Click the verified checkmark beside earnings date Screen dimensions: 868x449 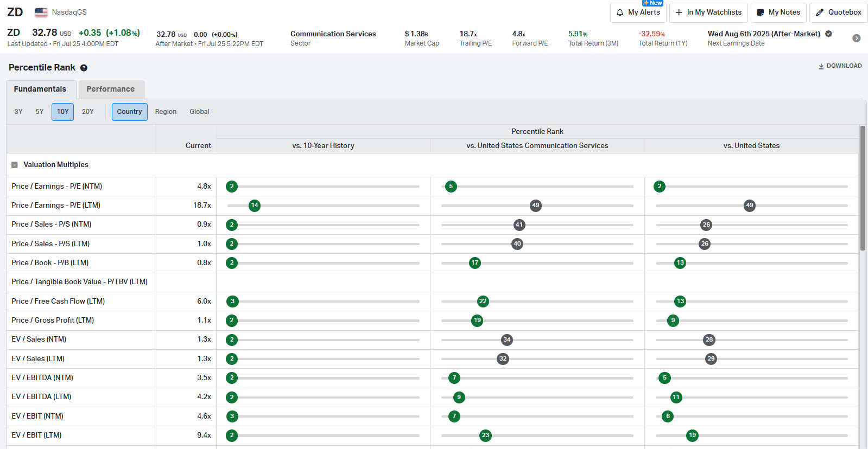[x=828, y=34]
